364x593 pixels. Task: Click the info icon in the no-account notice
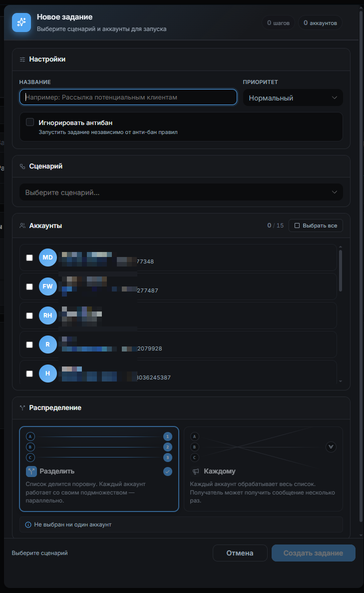click(28, 524)
